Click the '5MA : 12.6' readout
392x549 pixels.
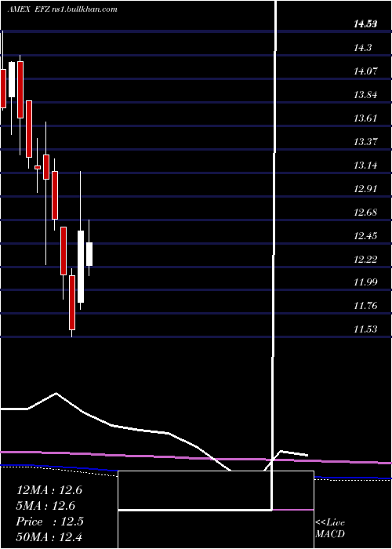[45, 506]
